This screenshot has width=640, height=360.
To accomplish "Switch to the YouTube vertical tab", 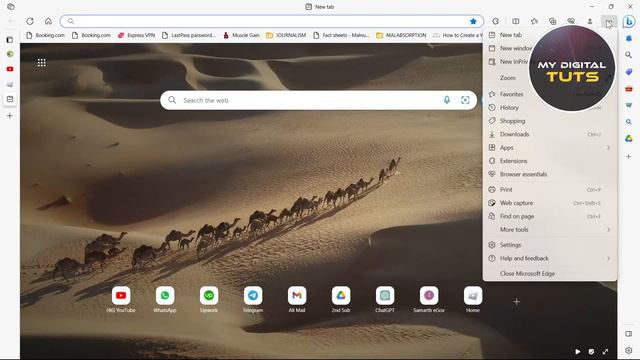I will 10,69.
